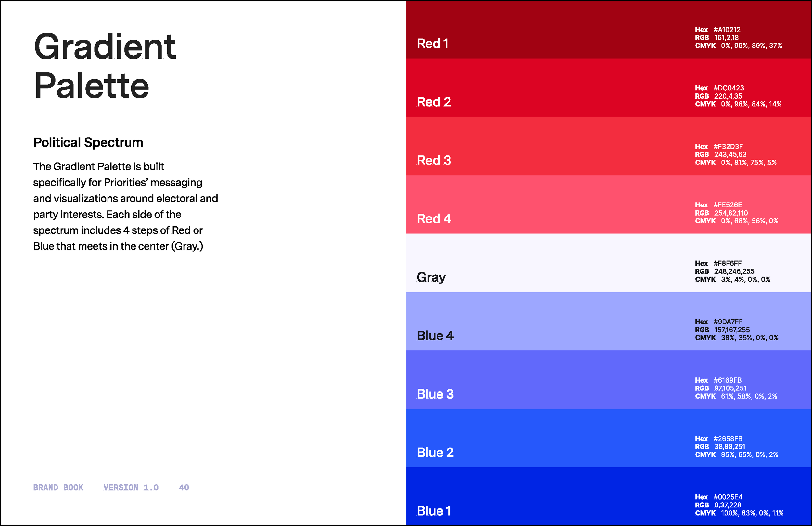The height and width of the screenshot is (526, 812).
Task: Click RGB value 248,246,255
Action: click(x=734, y=271)
